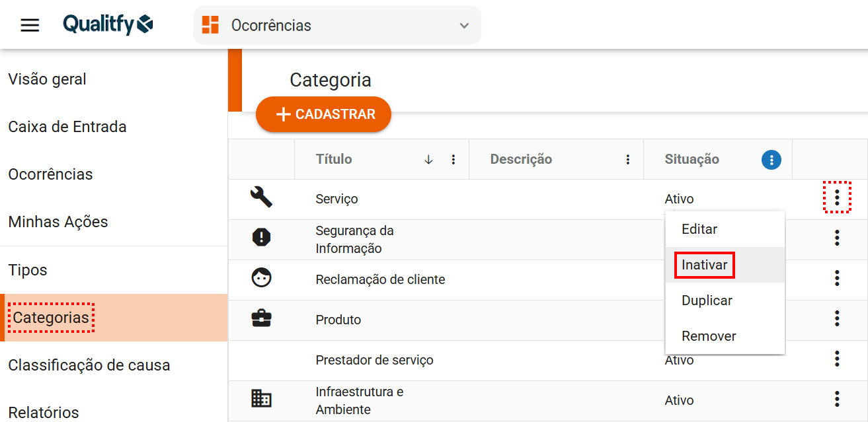Select Remover from the context menu
Viewport: 868px width, 422px height.
709,336
